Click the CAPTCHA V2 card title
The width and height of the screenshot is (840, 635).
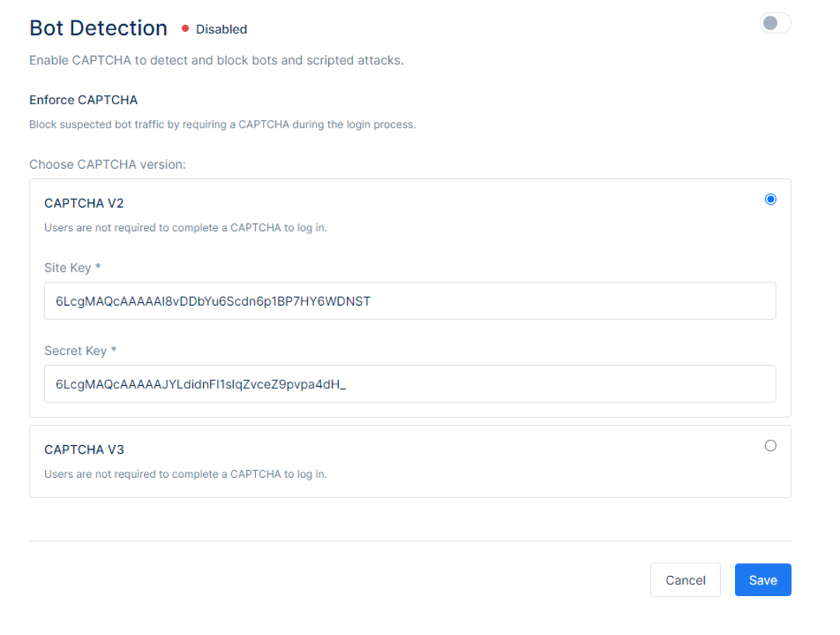coord(84,203)
